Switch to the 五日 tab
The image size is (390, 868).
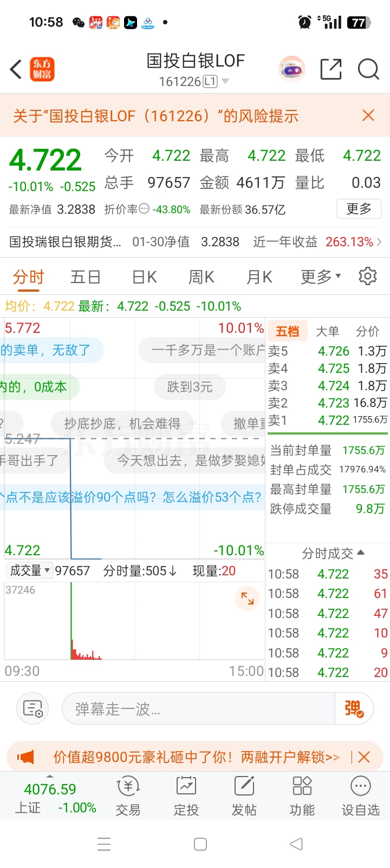[x=86, y=277]
